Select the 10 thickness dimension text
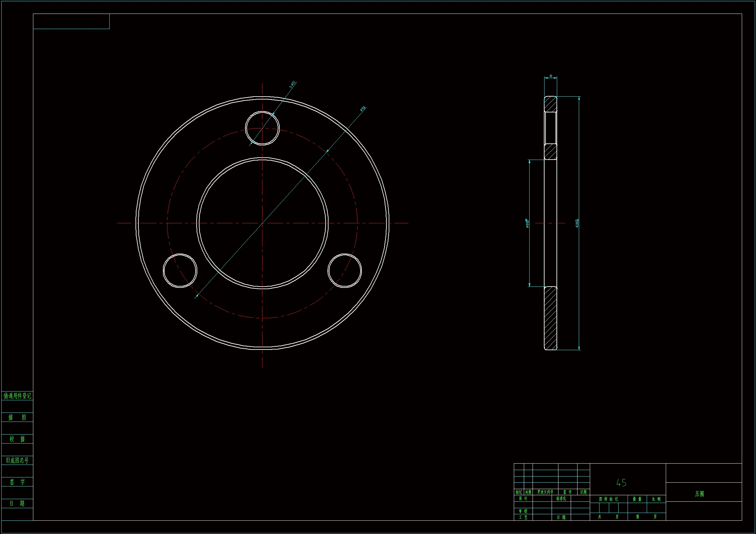Viewport: 756px width, 534px height. tap(551, 76)
